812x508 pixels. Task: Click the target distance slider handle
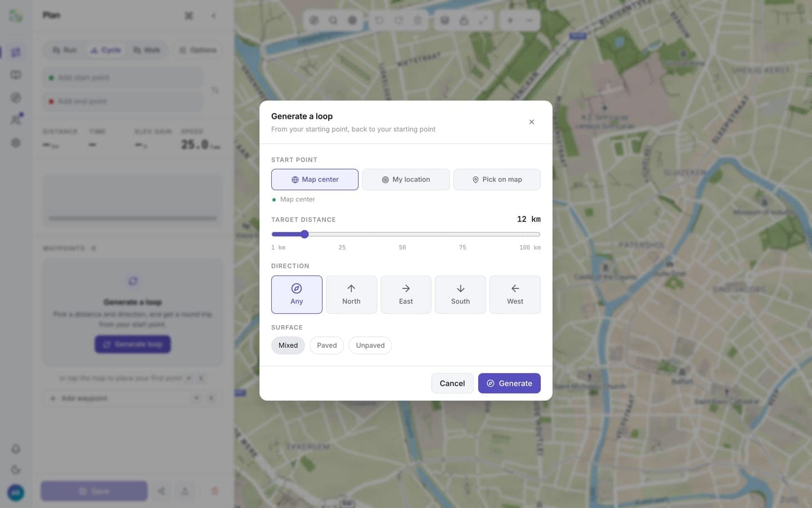(x=304, y=234)
